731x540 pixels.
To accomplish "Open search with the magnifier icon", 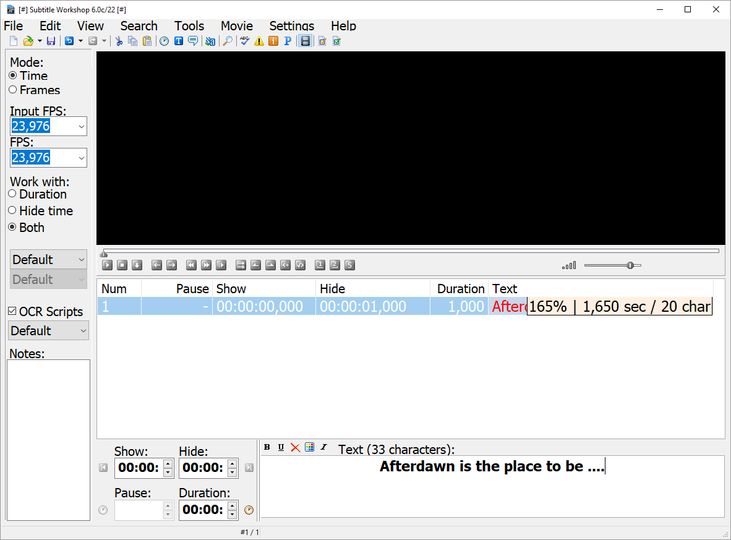I will pyautogui.click(x=228, y=41).
